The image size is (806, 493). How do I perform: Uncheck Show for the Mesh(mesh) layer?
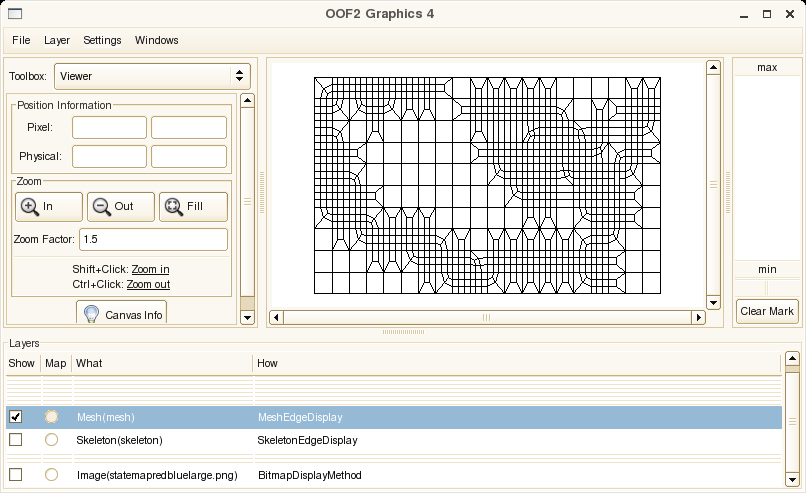16,417
